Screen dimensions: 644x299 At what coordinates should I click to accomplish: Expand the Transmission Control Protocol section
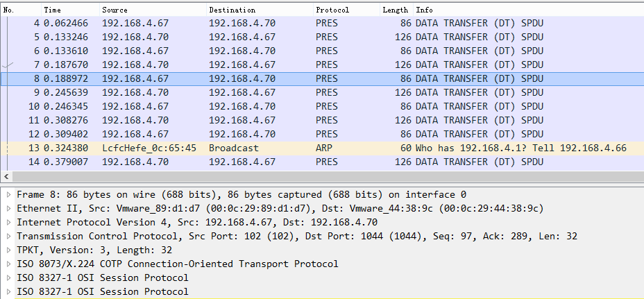(x=9, y=237)
